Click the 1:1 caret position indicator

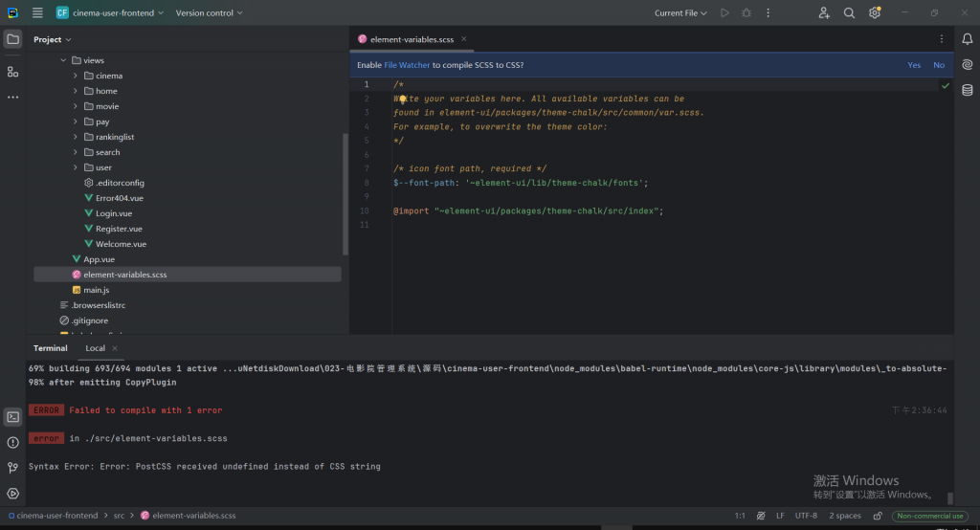(740, 516)
